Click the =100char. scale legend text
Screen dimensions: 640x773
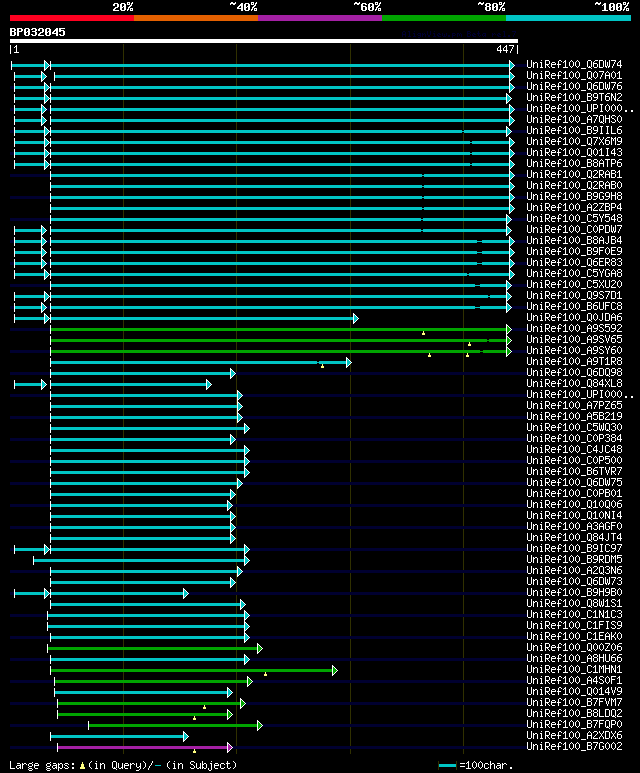pos(486,766)
